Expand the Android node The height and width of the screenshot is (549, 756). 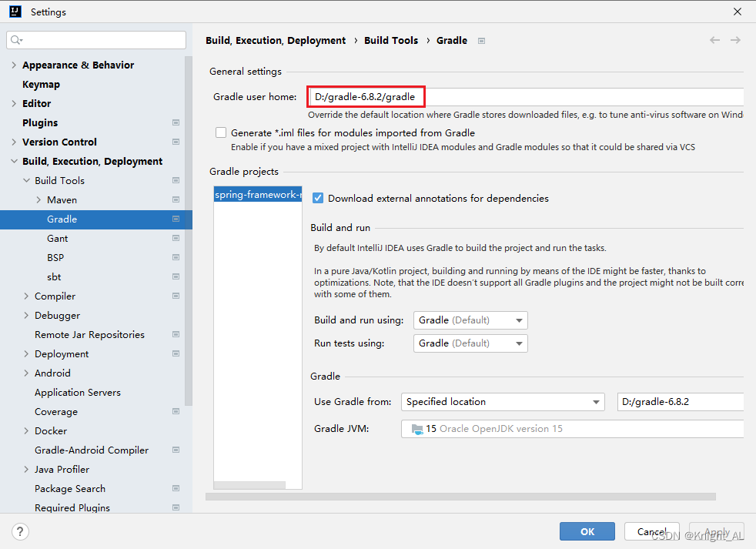(26, 373)
